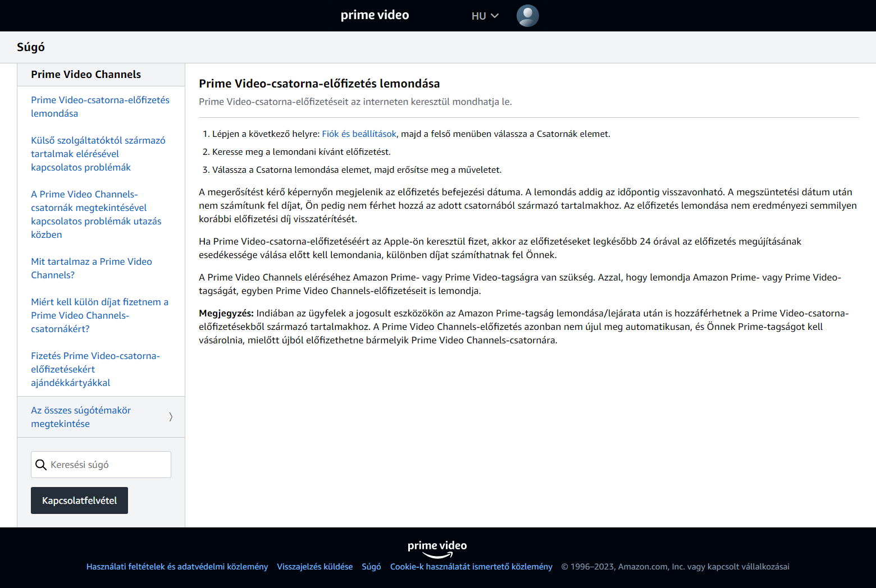The width and height of the screenshot is (876, 588).
Task: Click the Prime Video logo in header
Action: [x=375, y=15]
